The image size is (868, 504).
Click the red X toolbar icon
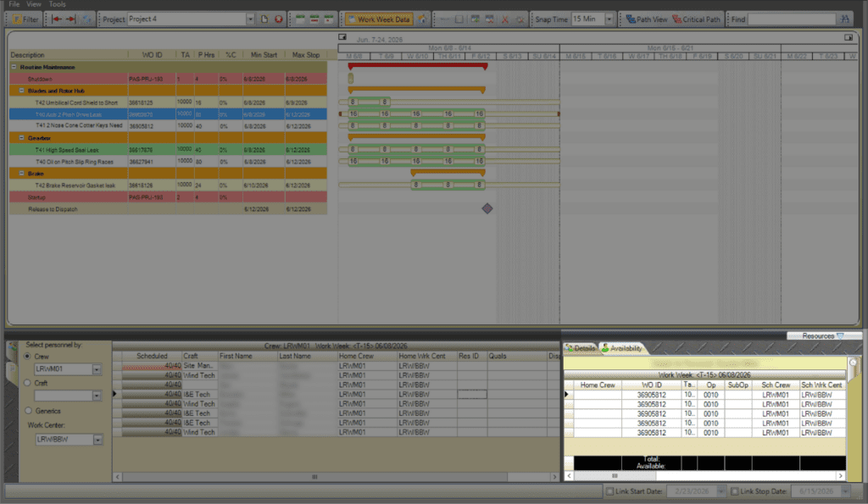[505, 19]
